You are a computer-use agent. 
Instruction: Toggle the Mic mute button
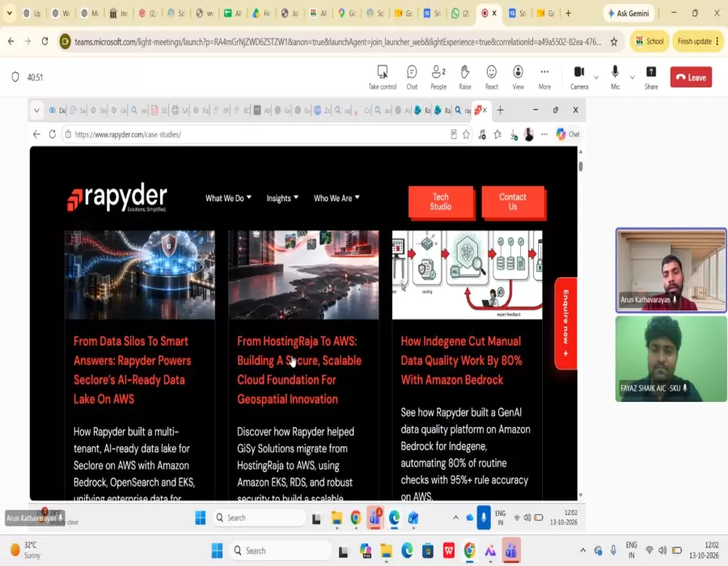point(616,77)
